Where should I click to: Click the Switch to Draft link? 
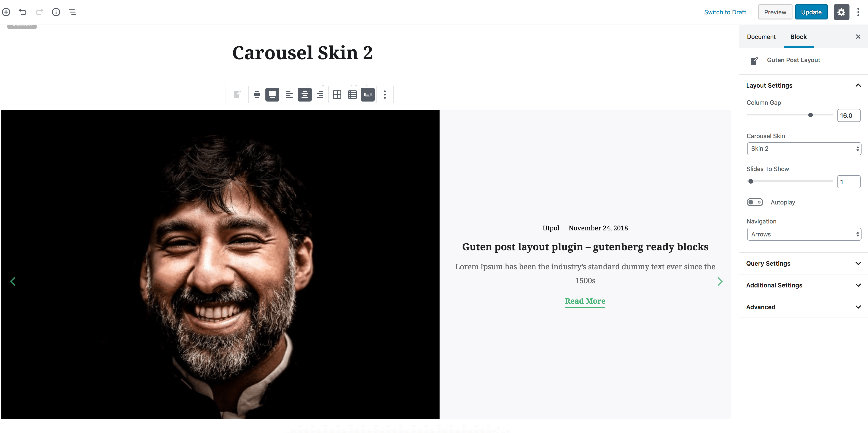tap(725, 12)
